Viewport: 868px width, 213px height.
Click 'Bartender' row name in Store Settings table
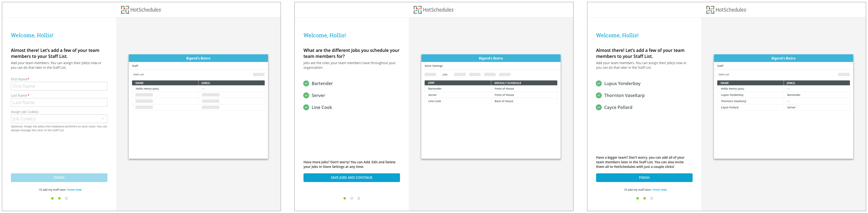[435, 89]
